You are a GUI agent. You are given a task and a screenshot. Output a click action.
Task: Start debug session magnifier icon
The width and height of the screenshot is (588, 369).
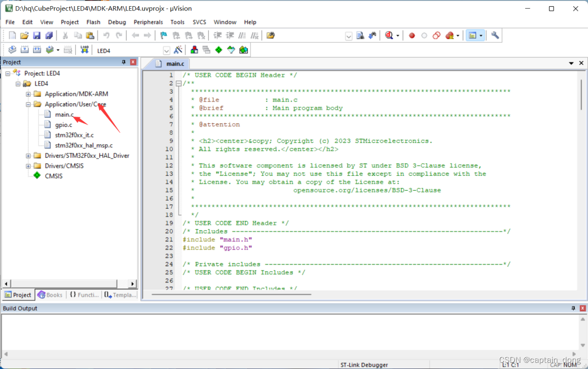pyautogui.click(x=389, y=36)
